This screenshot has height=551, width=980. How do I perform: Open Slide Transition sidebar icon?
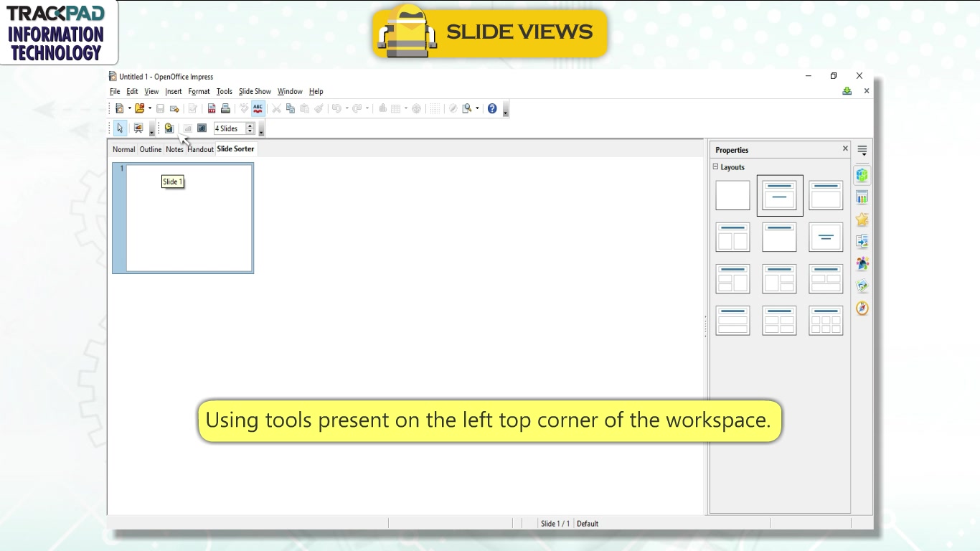pos(862,242)
